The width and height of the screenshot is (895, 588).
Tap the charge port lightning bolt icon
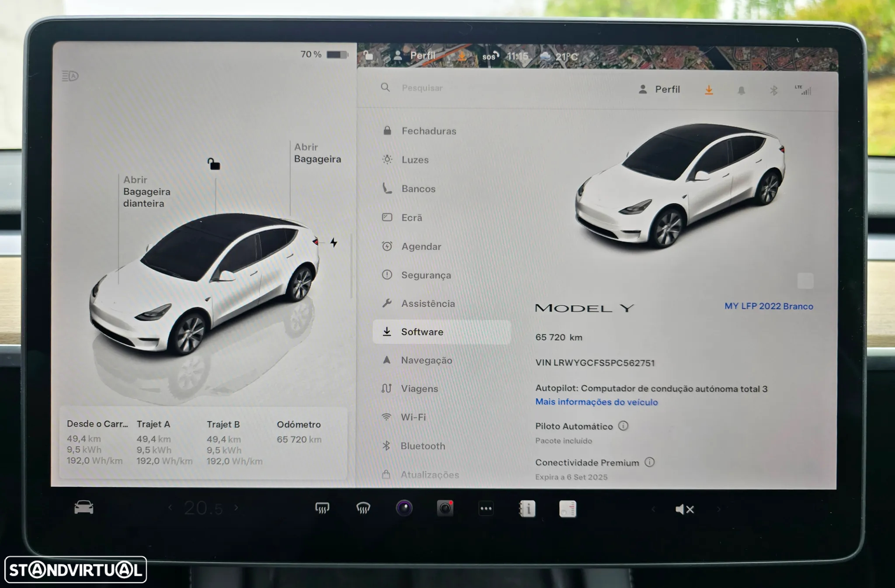coord(334,242)
